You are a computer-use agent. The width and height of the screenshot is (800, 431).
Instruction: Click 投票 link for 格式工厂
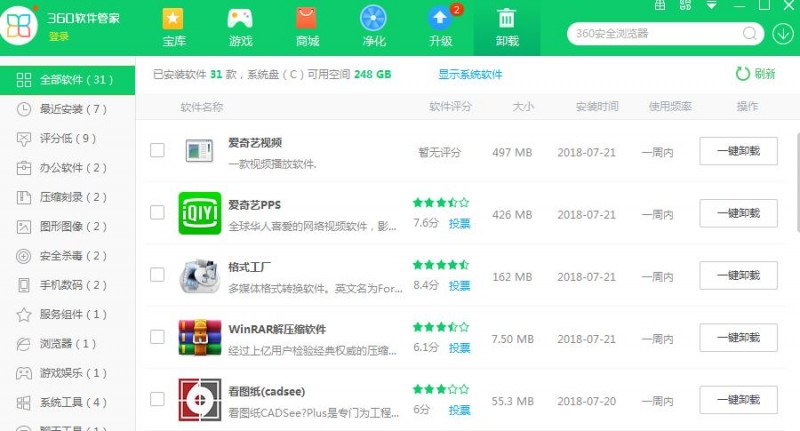coord(459,286)
